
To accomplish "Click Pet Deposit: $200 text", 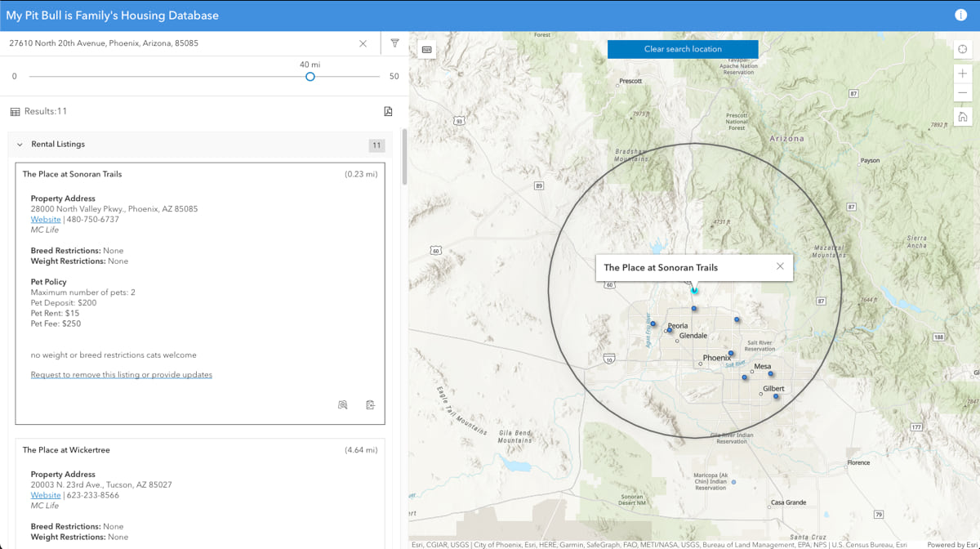I will 64,303.
